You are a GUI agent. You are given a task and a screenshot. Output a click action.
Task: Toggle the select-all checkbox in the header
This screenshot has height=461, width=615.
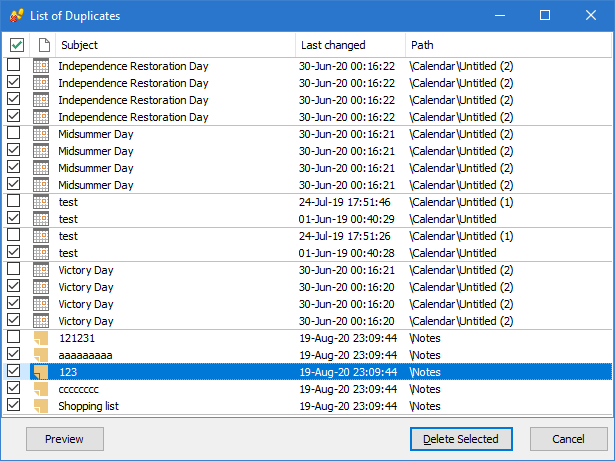point(16,45)
